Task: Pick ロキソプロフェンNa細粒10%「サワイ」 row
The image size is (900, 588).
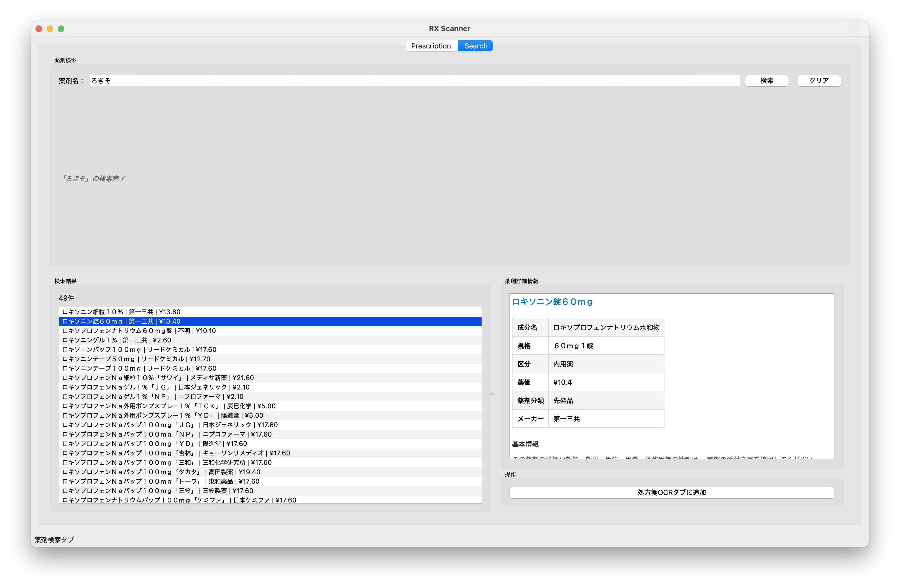Action: tap(158, 378)
